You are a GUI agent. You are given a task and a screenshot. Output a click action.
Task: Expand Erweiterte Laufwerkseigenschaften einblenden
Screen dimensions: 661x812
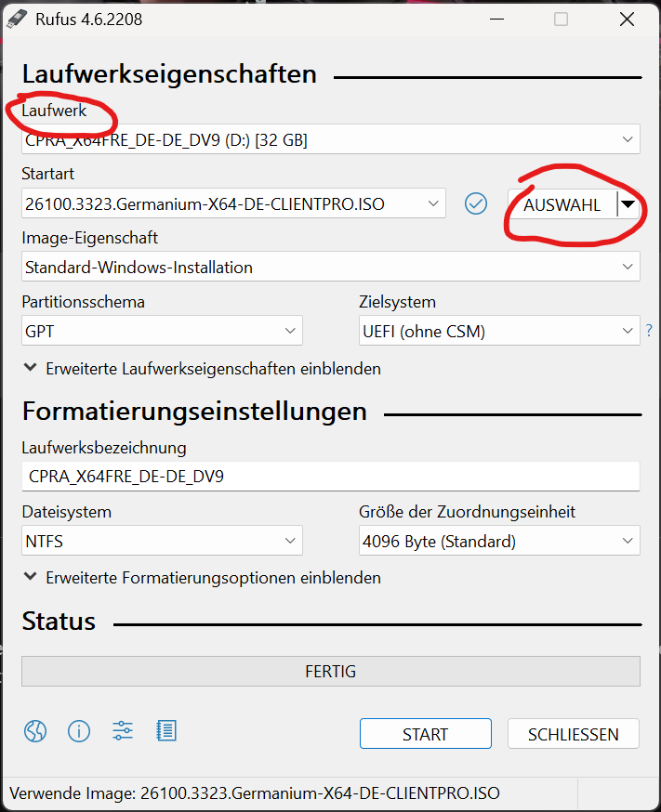pos(203,369)
